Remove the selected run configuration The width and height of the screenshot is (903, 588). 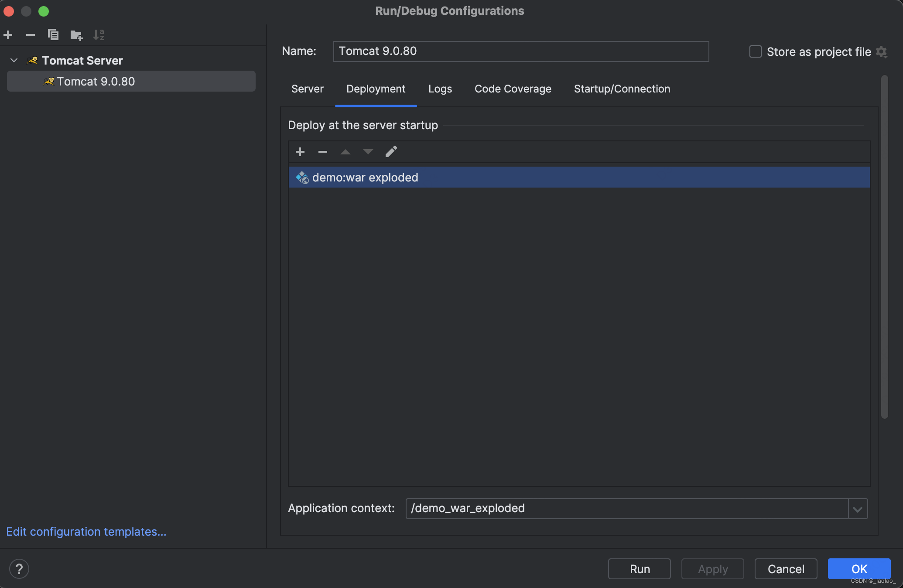coord(31,35)
